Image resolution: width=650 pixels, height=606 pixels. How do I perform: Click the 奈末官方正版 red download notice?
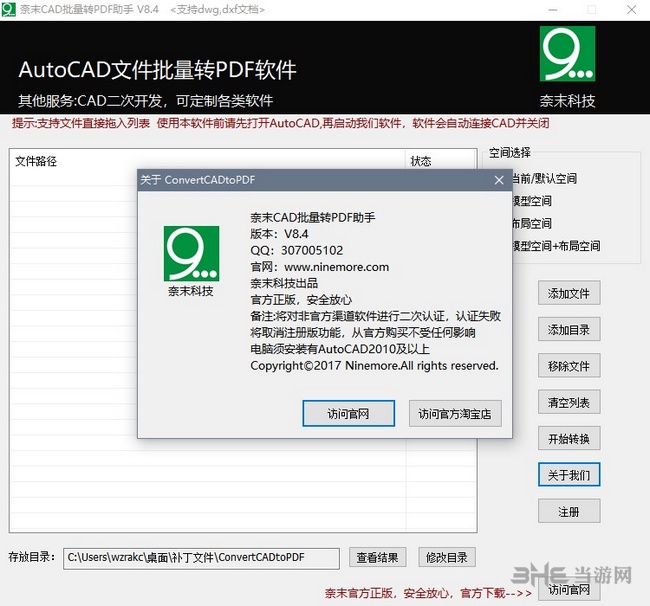tap(428, 593)
